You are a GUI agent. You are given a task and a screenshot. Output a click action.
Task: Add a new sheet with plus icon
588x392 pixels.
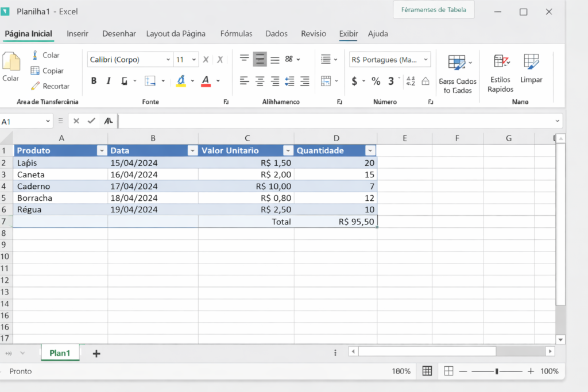coord(96,354)
